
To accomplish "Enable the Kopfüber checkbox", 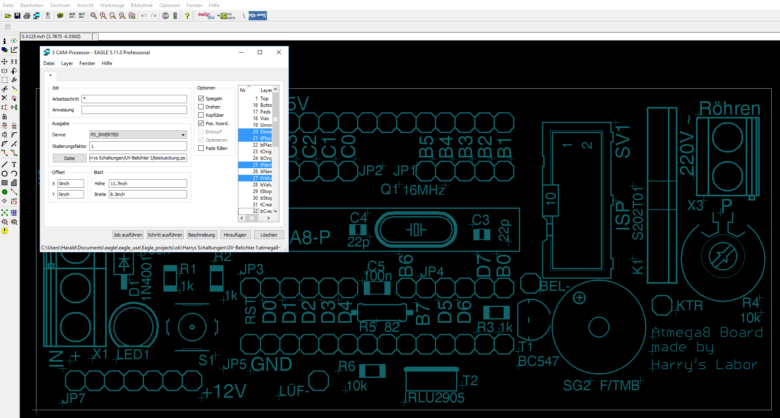I will click(x=201, y=115).
